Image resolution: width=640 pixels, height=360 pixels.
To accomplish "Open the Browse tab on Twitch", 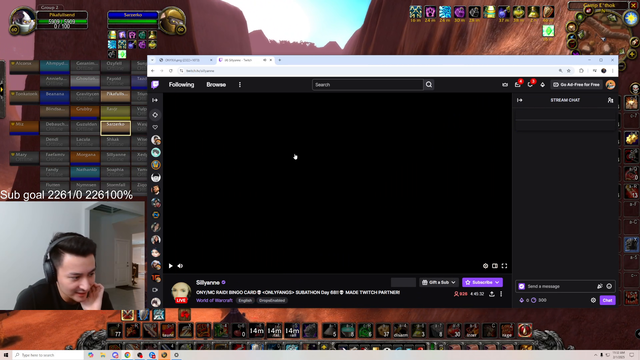I will (216, 84).
